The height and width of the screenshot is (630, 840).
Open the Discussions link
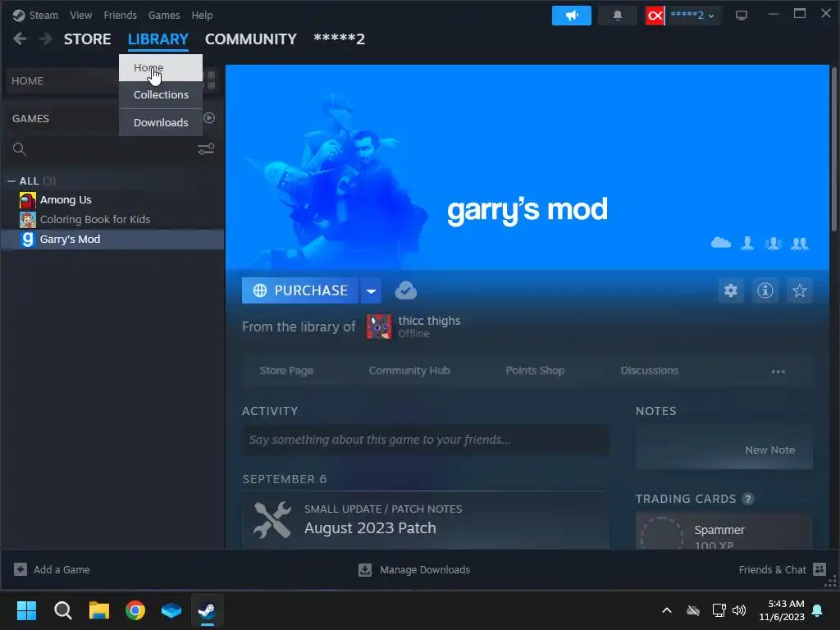pos(650,370)
